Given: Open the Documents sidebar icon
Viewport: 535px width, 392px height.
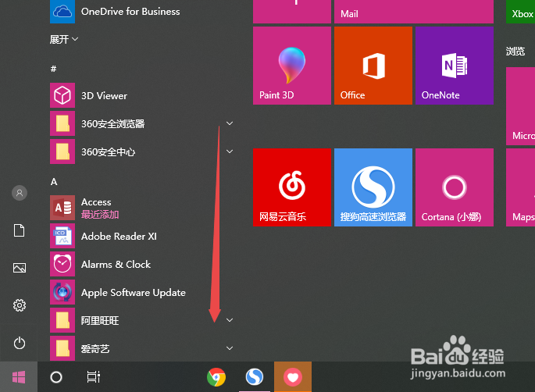Looking at the screenshot, I should coord(19,230).
